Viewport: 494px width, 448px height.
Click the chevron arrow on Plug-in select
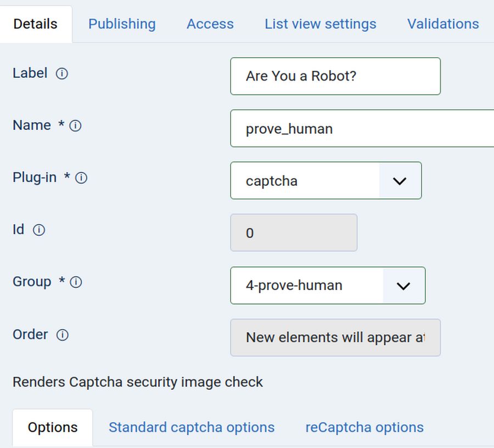[x=400, y=180]
